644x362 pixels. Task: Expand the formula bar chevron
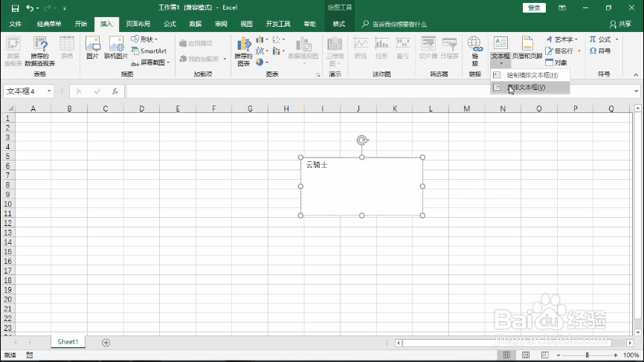637,91
